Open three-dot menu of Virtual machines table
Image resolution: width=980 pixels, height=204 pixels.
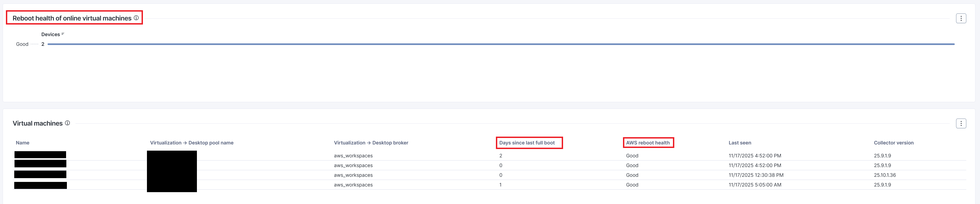(x=961, y=123)
